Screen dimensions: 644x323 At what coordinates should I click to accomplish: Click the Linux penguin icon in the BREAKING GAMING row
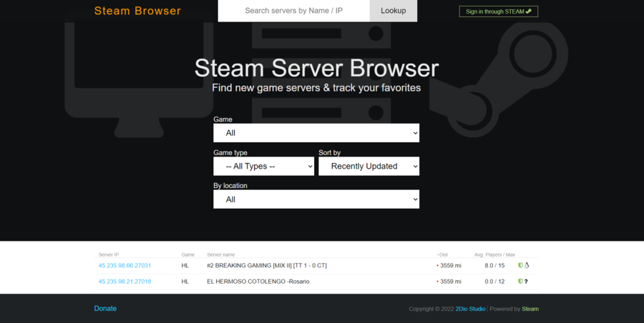coord(527,266)
